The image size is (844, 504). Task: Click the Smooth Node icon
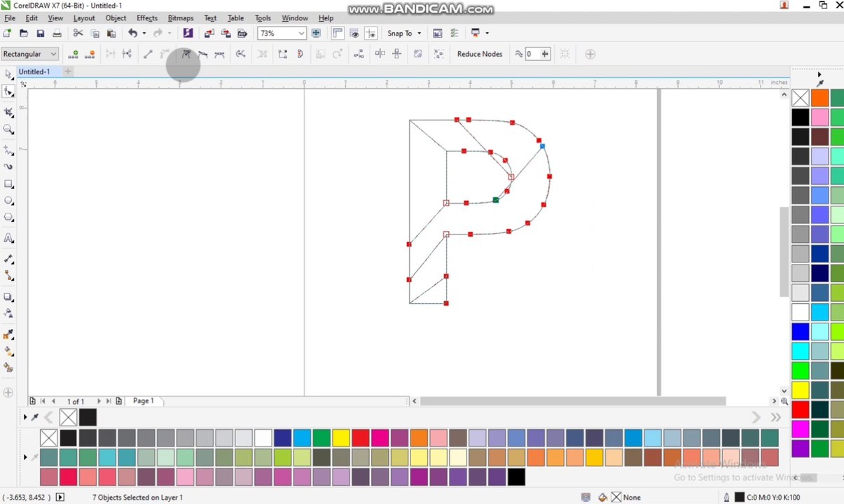[x=202, y=54]
